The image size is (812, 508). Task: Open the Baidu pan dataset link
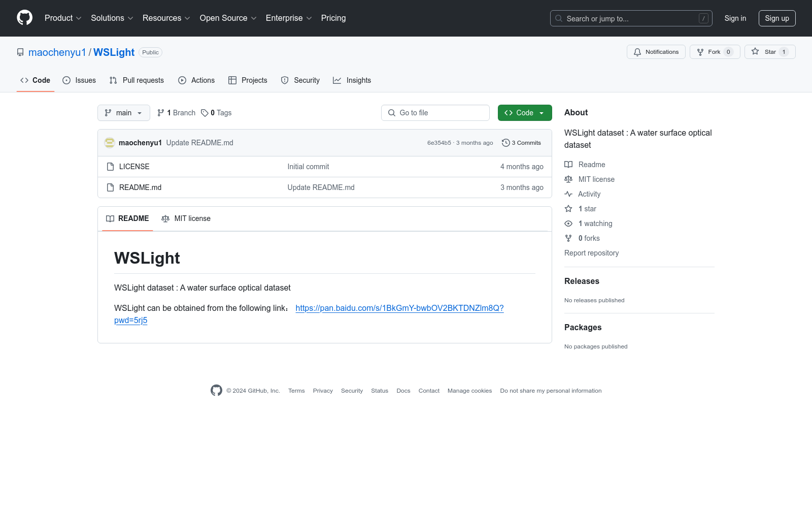tap(399, 308)
